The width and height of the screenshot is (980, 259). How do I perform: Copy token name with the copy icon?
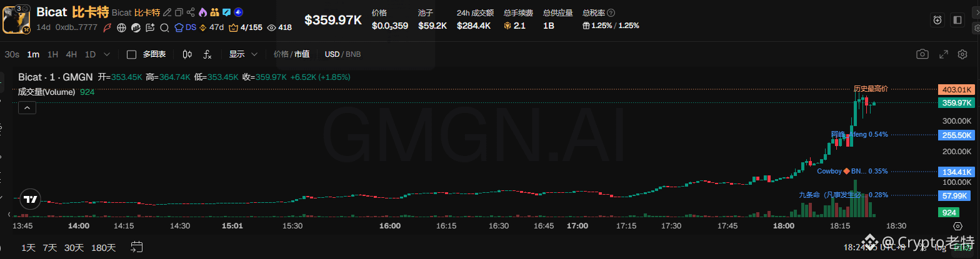[x=179, y=12]
